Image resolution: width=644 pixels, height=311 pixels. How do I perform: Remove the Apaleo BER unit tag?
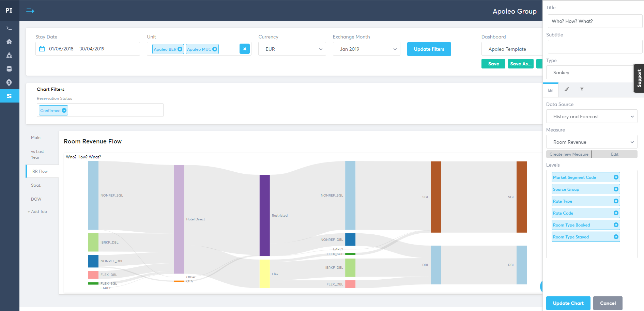[x=180, y=49]
